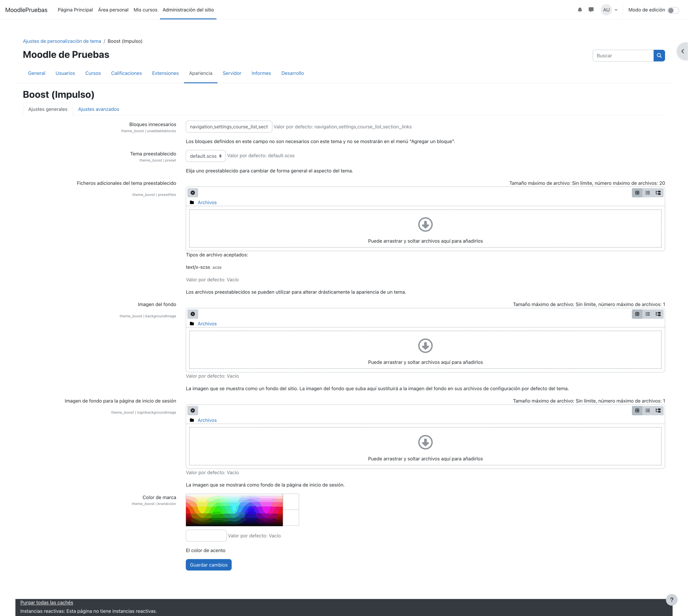Click download arrow in Imagen del fondo dropzone

pos(425,345)
